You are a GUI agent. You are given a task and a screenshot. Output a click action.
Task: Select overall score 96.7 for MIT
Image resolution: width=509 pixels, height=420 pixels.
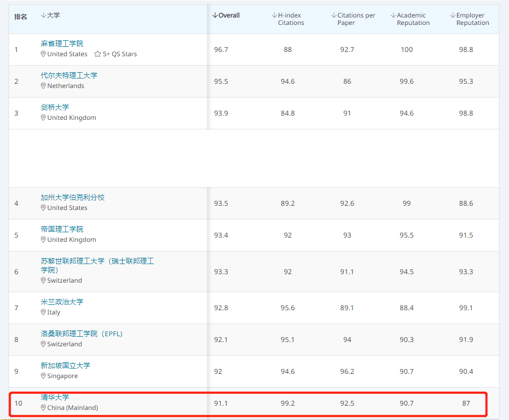coord(221,50)
